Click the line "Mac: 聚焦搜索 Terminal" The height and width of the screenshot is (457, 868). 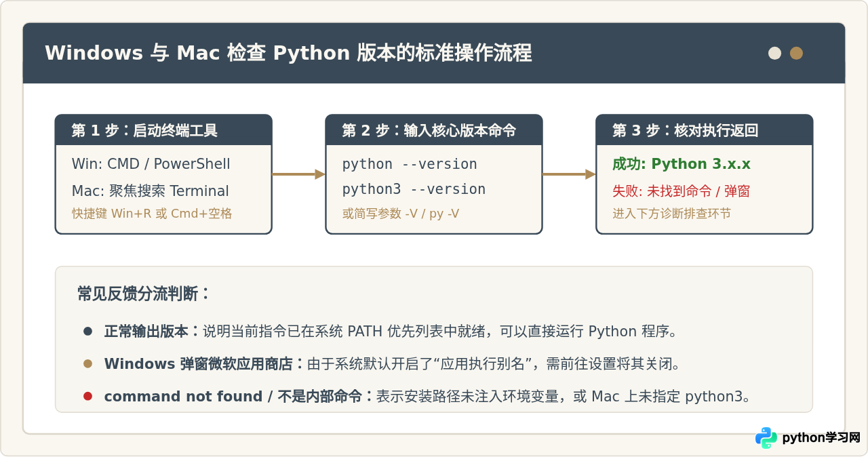150,191
